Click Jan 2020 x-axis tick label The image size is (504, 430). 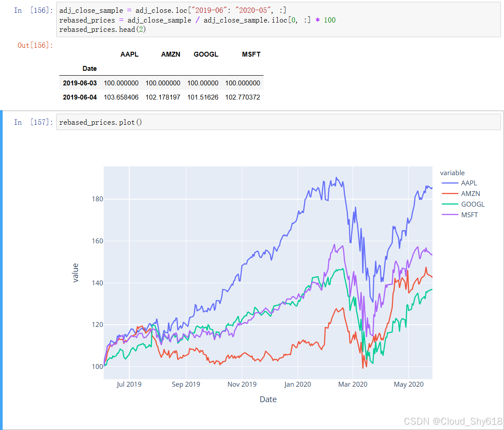click(x=298, y=384)
